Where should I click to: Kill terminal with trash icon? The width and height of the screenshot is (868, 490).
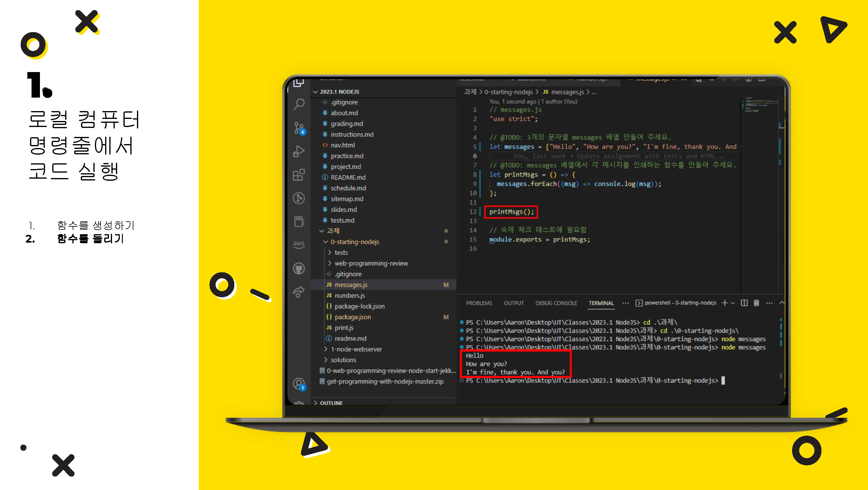pyautogui.click(x=757, y=303)
